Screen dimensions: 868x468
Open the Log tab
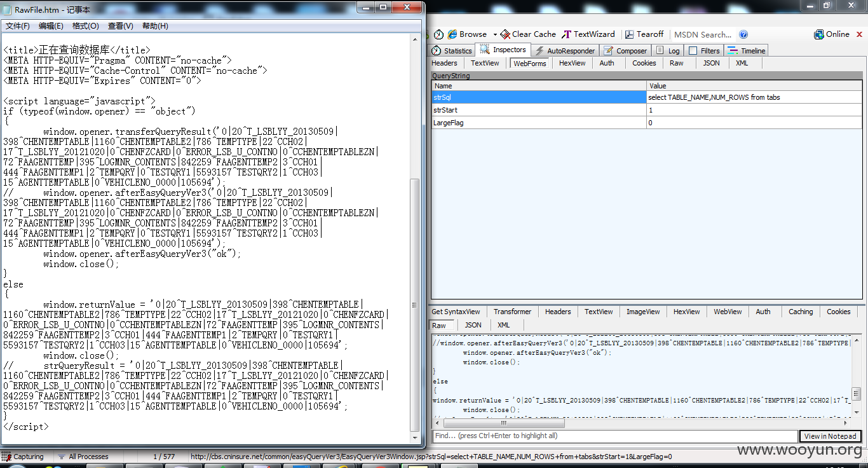tap(668, 51)
